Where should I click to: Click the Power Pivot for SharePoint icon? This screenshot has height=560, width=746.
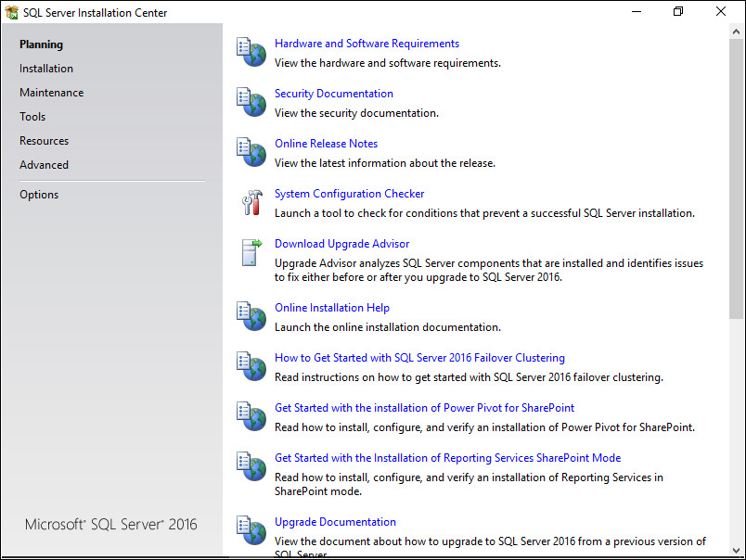point(251,417)
